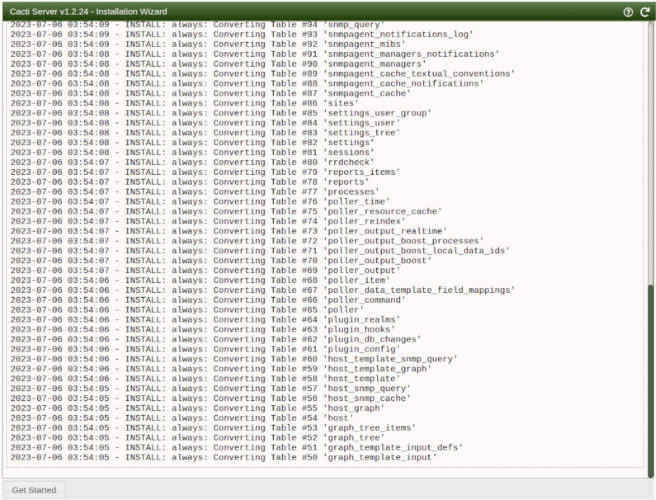Select log line for table 'snmpagent_notifications_log'

tap(242, 34)
